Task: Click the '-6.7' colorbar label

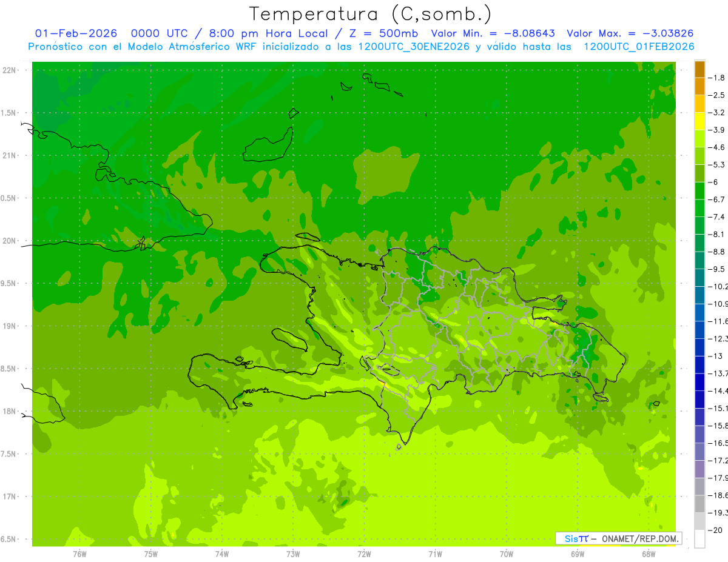Action: (718, 199)
